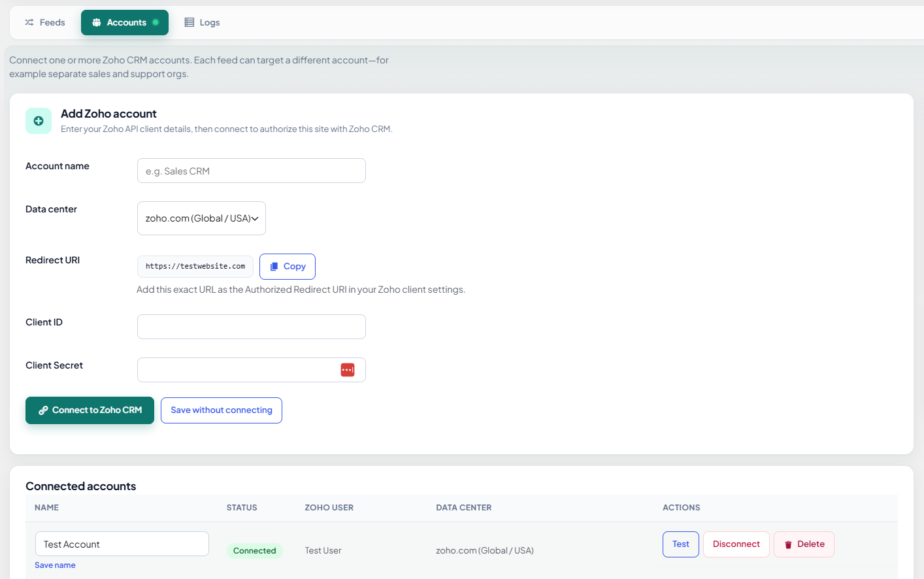The image size is (924, 579).
Task: Click the green plus icon beside Add Zoho account
Action: pyautogui.click(x=39, y=121)
